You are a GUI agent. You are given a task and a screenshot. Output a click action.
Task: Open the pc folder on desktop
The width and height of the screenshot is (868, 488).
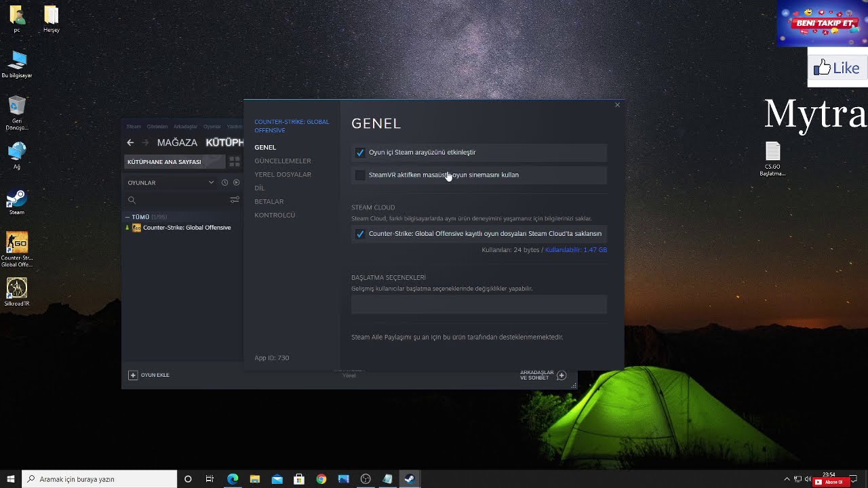coord(17,20)
